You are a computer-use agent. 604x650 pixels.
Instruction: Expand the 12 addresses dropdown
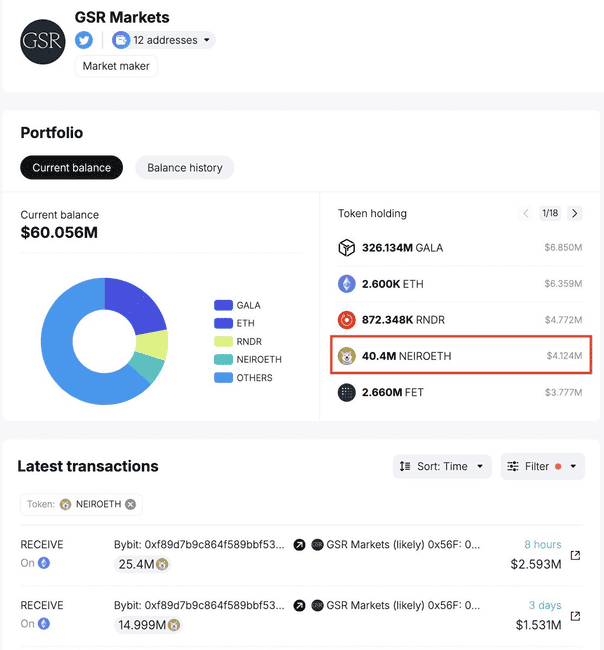[163, 40]
